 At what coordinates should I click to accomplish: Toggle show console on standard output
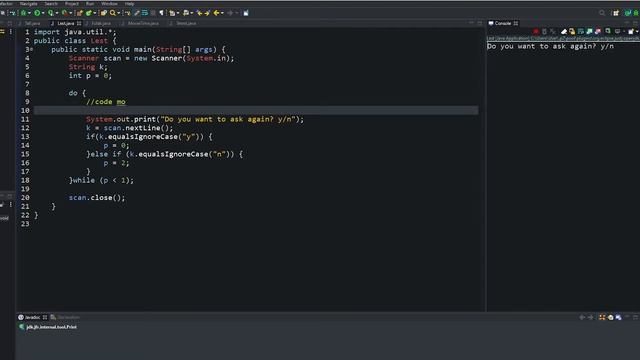pos(589,31)
